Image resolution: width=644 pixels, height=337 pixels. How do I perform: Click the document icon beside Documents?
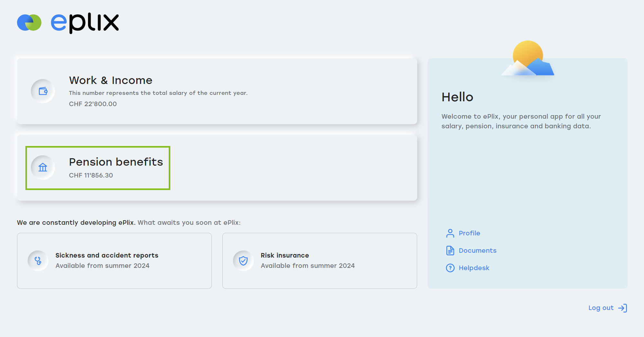pos(450,250)
